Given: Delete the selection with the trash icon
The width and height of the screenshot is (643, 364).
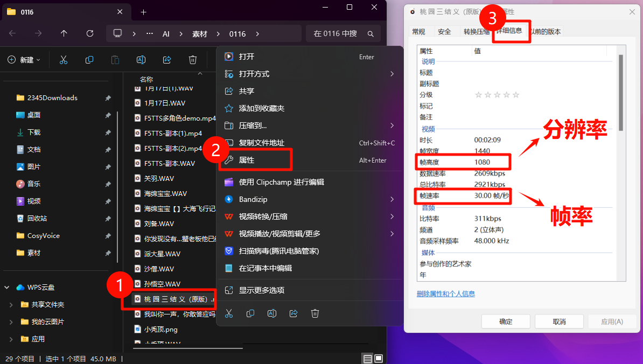Looking at the screenshot, I should tap(192, 60).
